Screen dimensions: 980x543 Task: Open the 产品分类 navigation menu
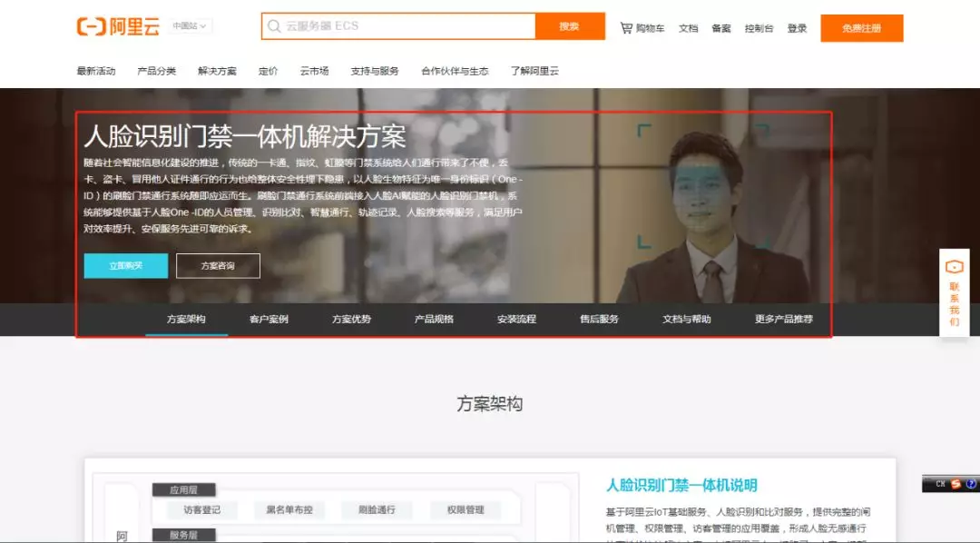tap(156, 71)
